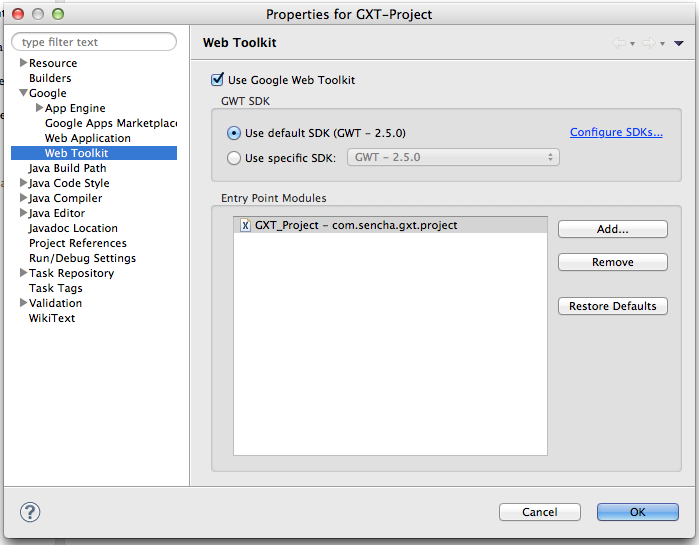This screenshot has width=699, height=545.
Task: Select Java Build Path in tree
Action: tap(67, 168)
